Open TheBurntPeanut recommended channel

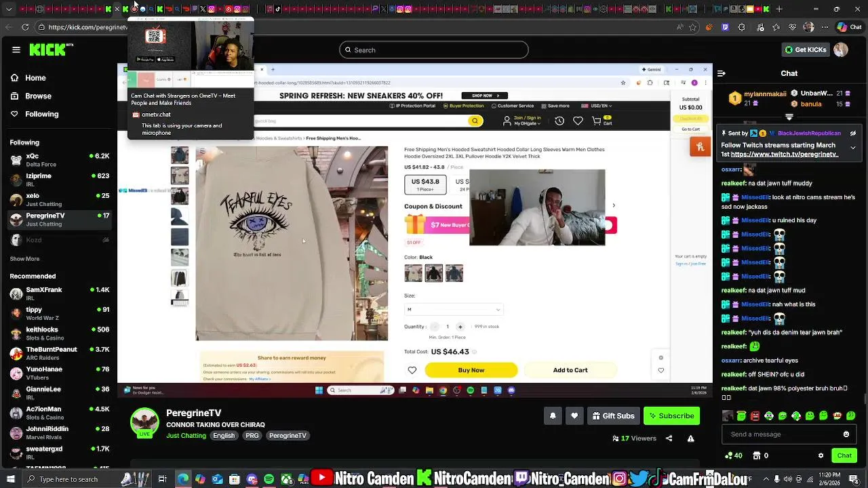59,353
